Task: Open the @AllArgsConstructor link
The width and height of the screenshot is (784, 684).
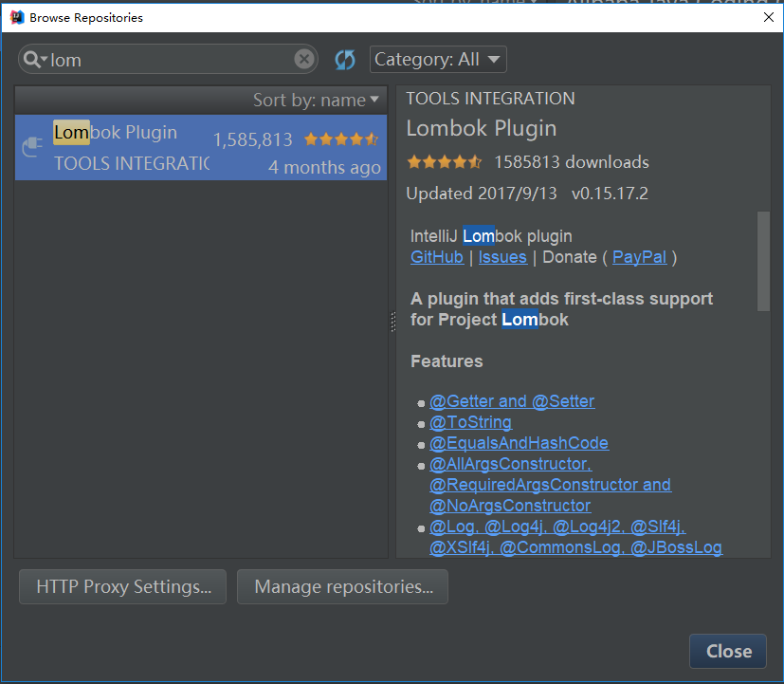Action: (510, 464)
